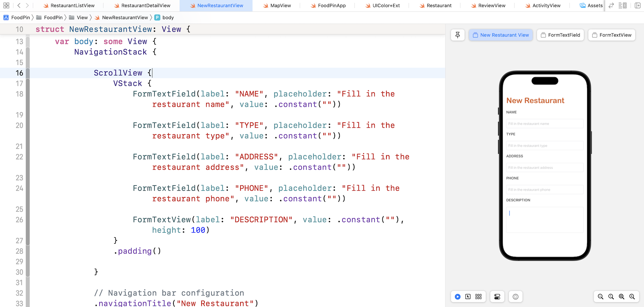Image resolution: width=644 pixels, height=307 pixels.
Task: Zoom in the preview canvas
Action: (x=632, y=297)
